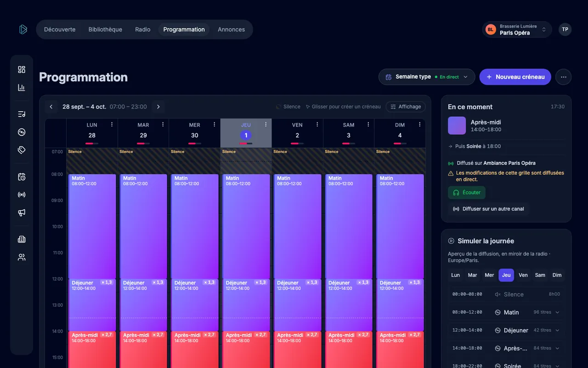The width and height of the screenshot is (588, 368).
Task: Click the play icon beside Simuler la journée
Action: point(451,241)
